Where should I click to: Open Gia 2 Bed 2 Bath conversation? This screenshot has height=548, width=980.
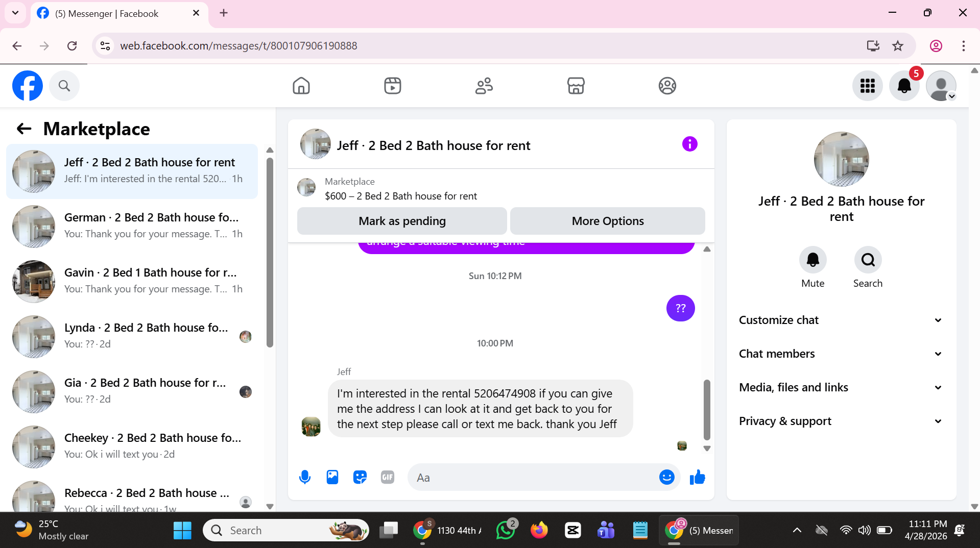pos(132,391)
